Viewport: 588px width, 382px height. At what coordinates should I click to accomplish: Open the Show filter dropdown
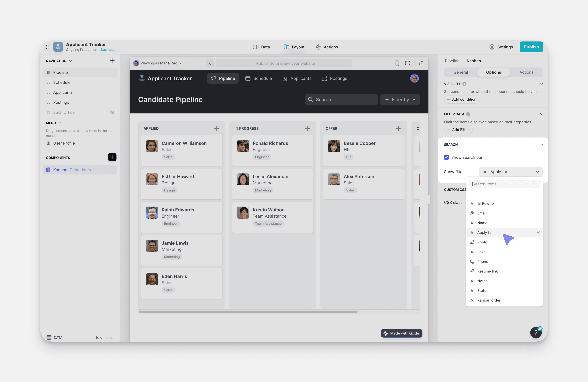[511, 172]
